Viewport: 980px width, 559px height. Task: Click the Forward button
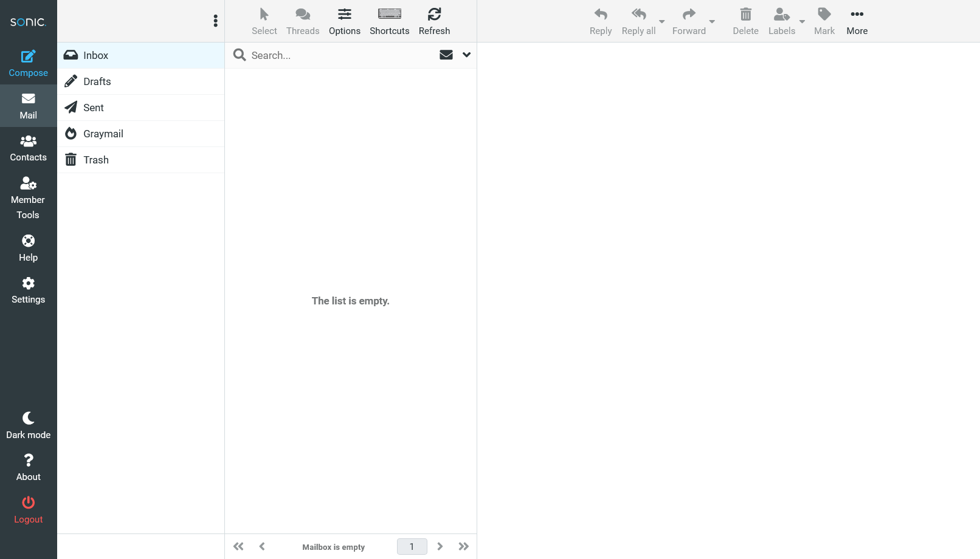(x=689, y=21)
